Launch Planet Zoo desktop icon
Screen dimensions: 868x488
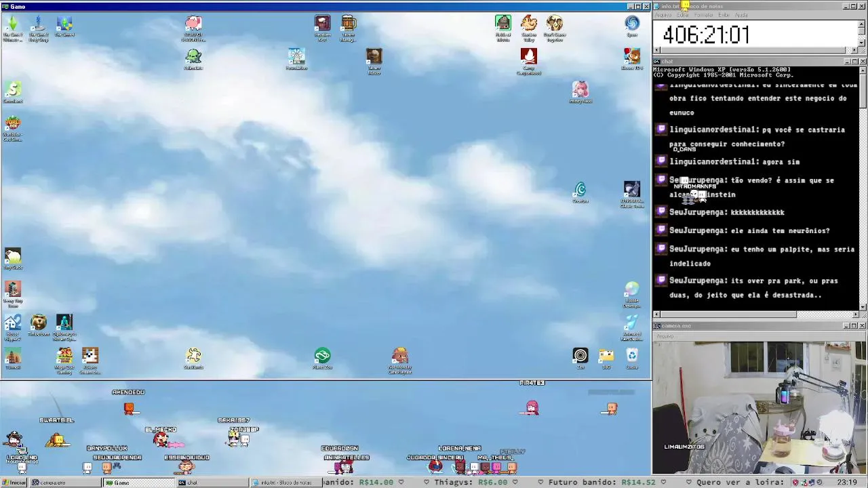pyautogui.click(x=322, y=359)
